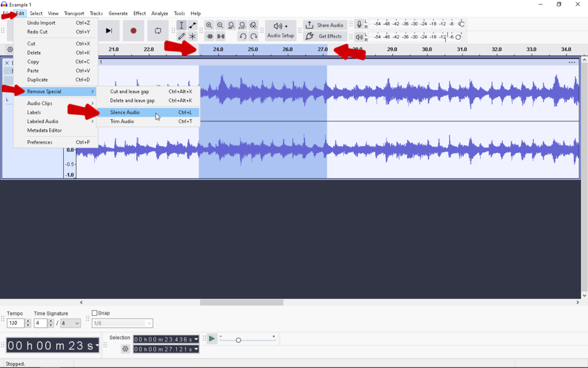The height and width of the screenshot is (368, 588).
Task: Open time signature denominator dropdown
Action: 77,324
